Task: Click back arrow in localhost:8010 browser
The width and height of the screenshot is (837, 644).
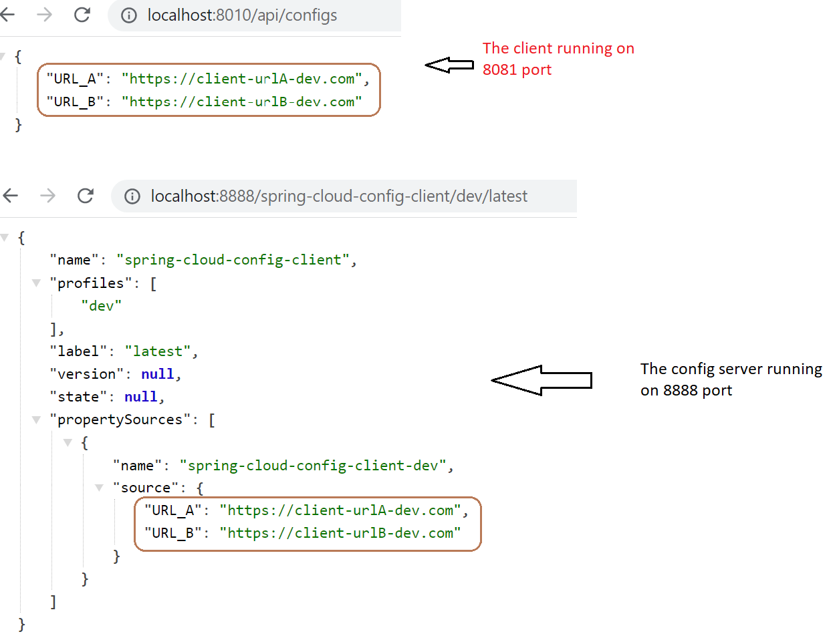Action: coord(7,15)
